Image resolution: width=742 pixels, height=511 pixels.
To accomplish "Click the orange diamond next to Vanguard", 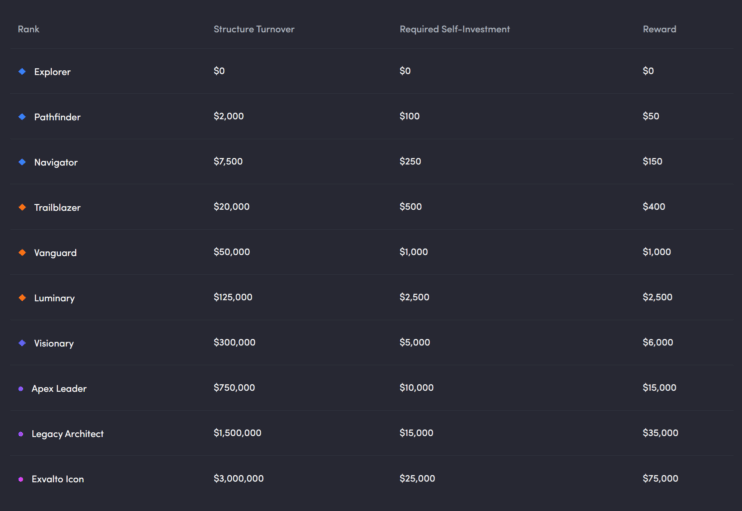I will (x=22, y=253).
